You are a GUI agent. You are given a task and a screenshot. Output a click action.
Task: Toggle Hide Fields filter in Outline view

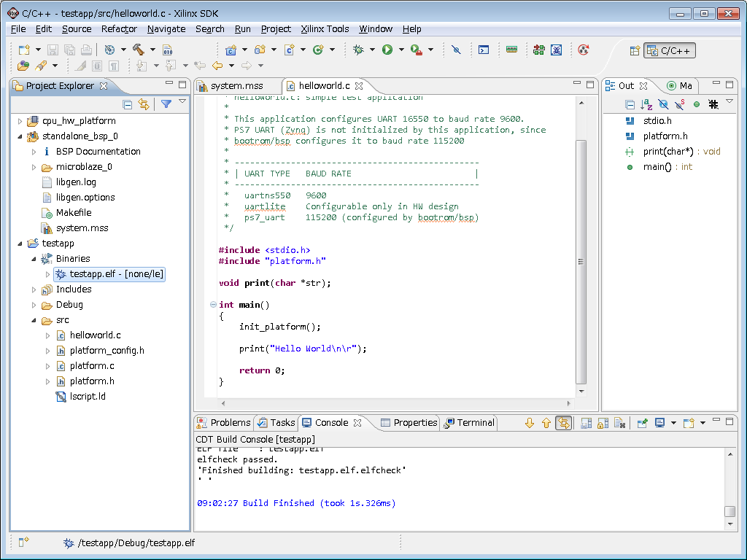663,104
